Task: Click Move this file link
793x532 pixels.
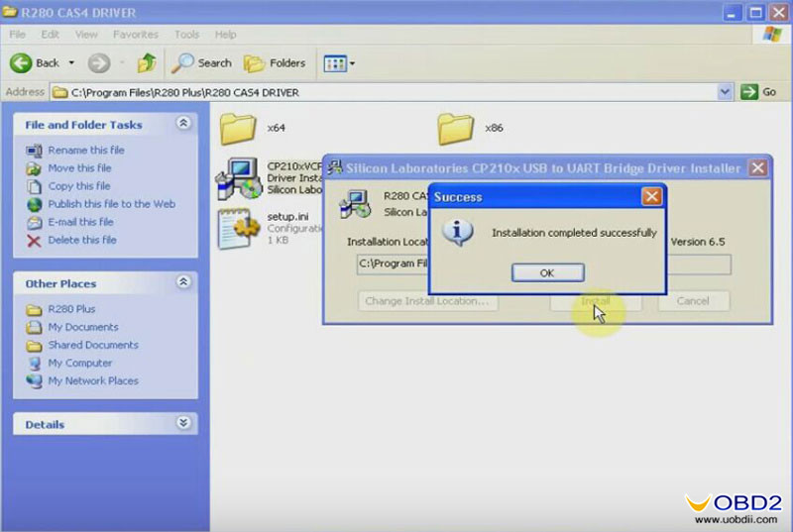Action: 79,167
